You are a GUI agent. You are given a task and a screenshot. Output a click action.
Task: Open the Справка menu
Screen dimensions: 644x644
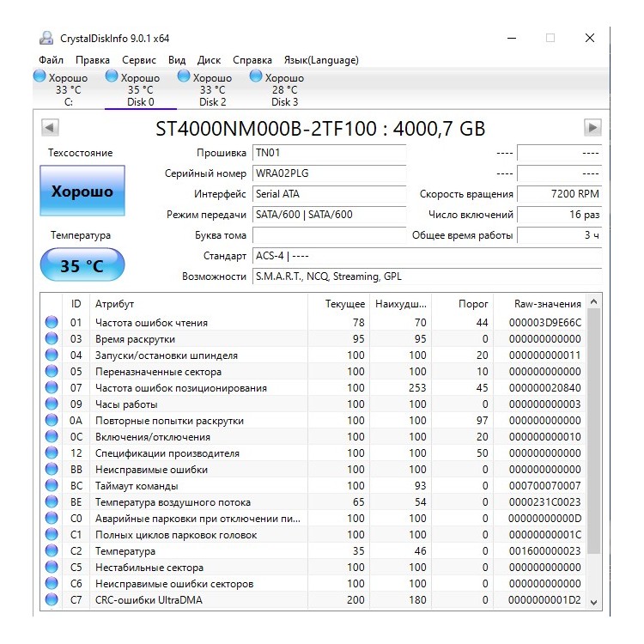252,60
